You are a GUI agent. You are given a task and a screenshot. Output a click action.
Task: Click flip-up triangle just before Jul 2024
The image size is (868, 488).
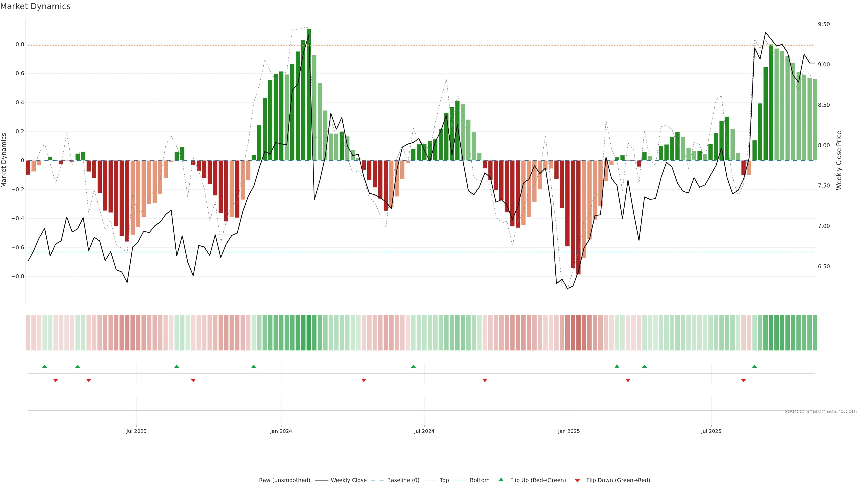[413, 366]
